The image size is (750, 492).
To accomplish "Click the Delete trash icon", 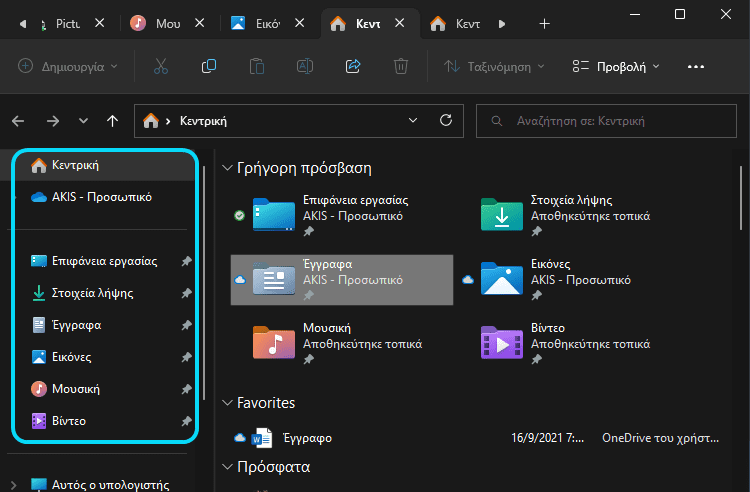I will (401, 66).
